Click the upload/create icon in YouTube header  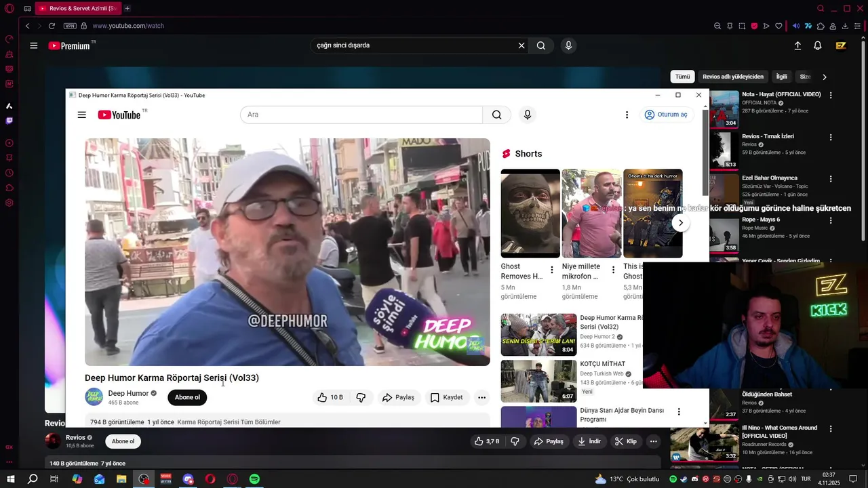797,45
